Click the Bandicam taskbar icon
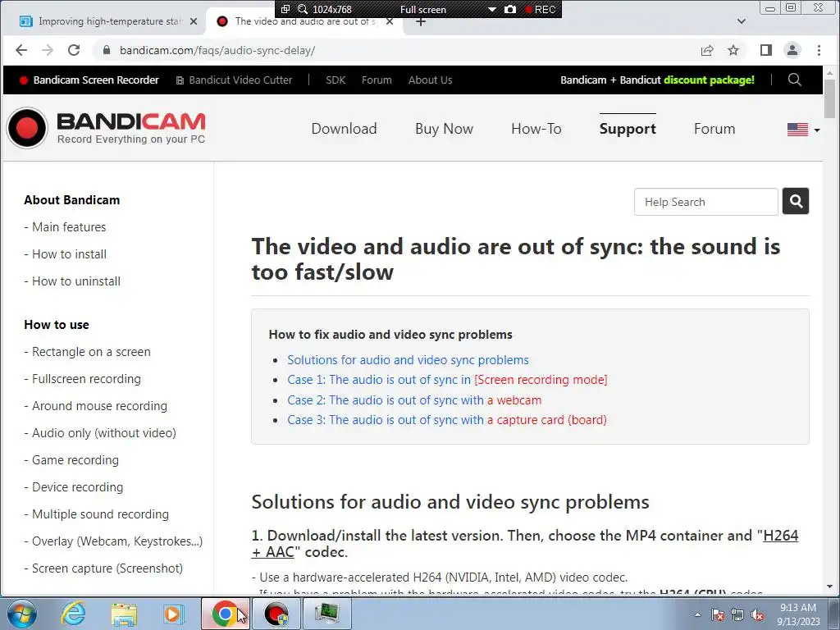 coord(276,614)
